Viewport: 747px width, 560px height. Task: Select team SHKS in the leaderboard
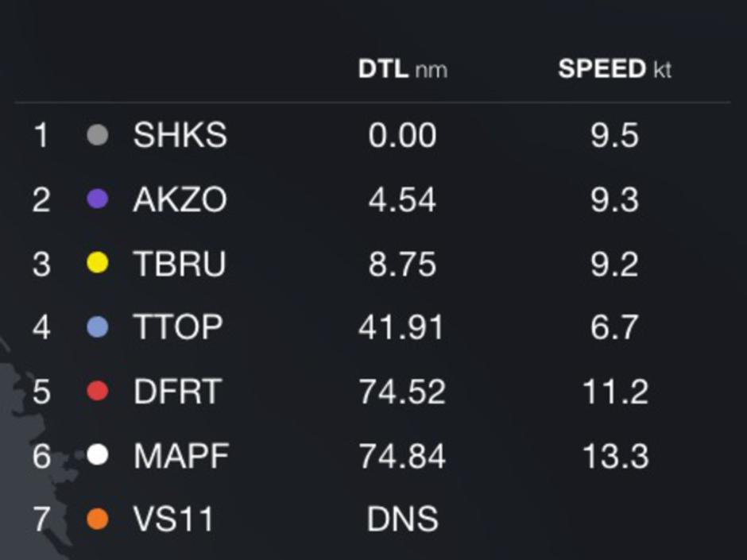click(180, 135)
